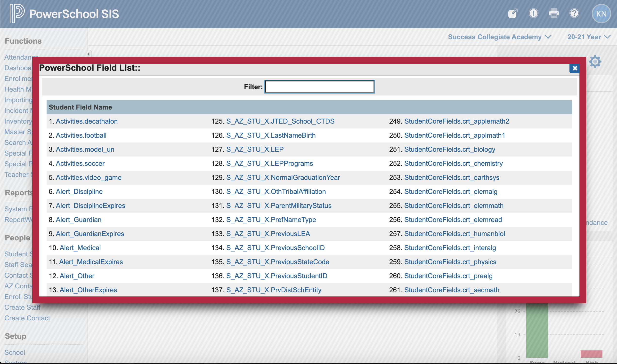This screenshot has height=364, width=617.
Task: Select the Activities.decathalon field
Action: coord(87,121)
